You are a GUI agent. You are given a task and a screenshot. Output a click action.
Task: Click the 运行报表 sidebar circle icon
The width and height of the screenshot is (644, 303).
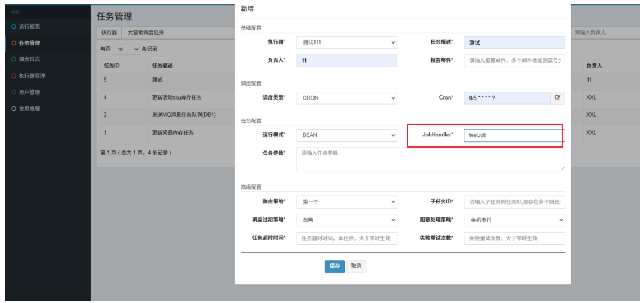14,27
